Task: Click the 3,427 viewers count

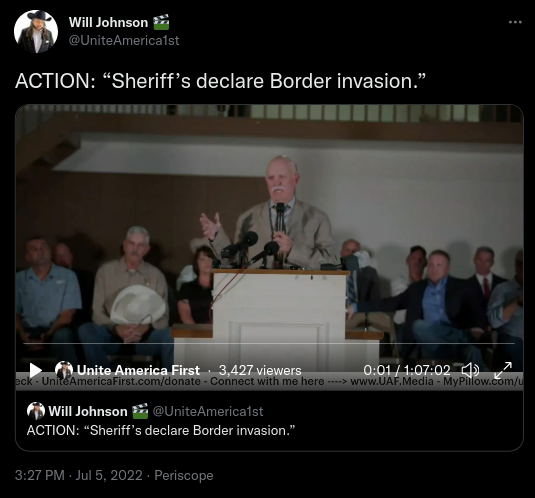Action: [x=260, y=370]
